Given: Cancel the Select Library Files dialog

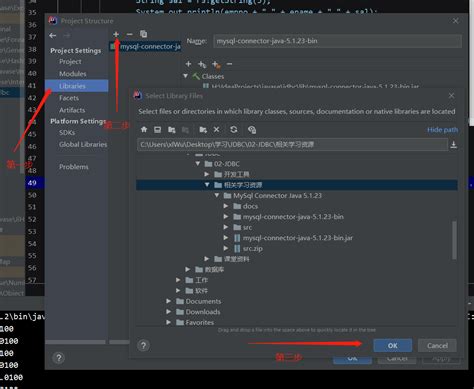Looking at the screenshot, I should (x=437, y=346).
